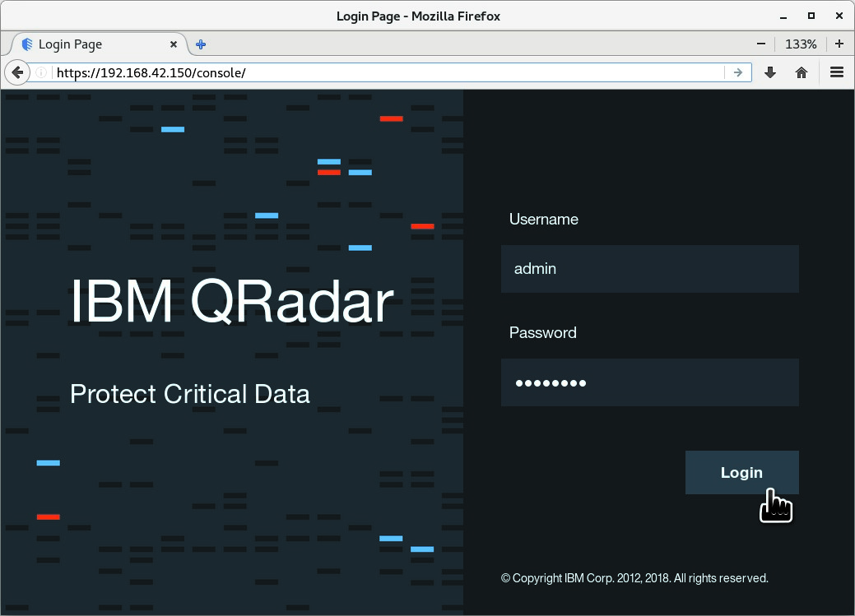The height and width of the screenshot is (616, 855).
Task: Click the Username label
Action: pyautogui.click(x=544, y=219)
